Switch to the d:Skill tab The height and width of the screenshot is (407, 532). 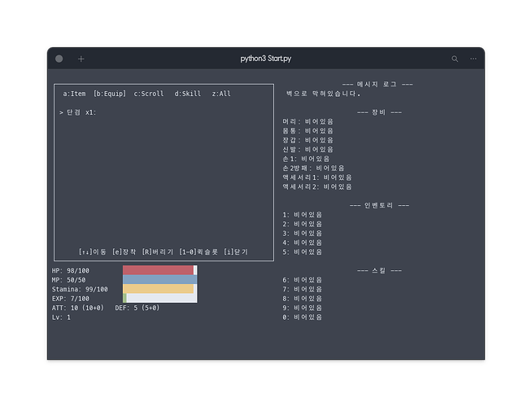[188, 94]
